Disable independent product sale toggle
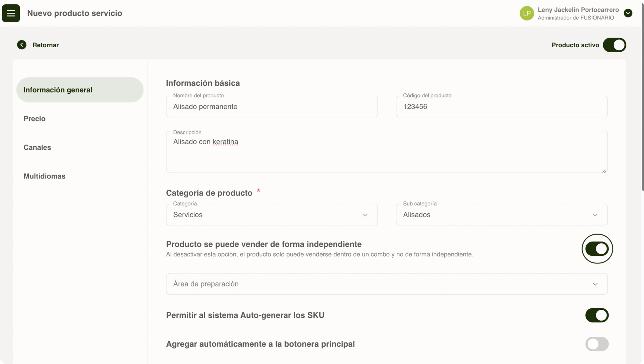 (597, 249)
